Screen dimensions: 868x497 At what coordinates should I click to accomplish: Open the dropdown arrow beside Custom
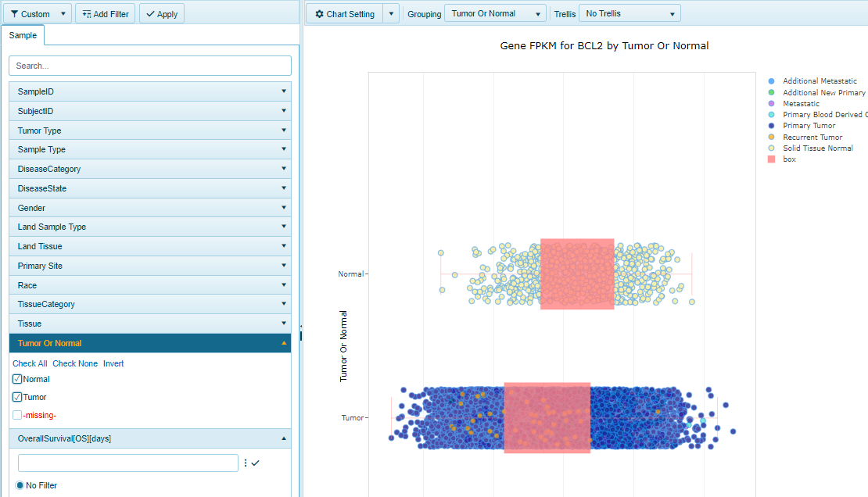tap(64, 14)
